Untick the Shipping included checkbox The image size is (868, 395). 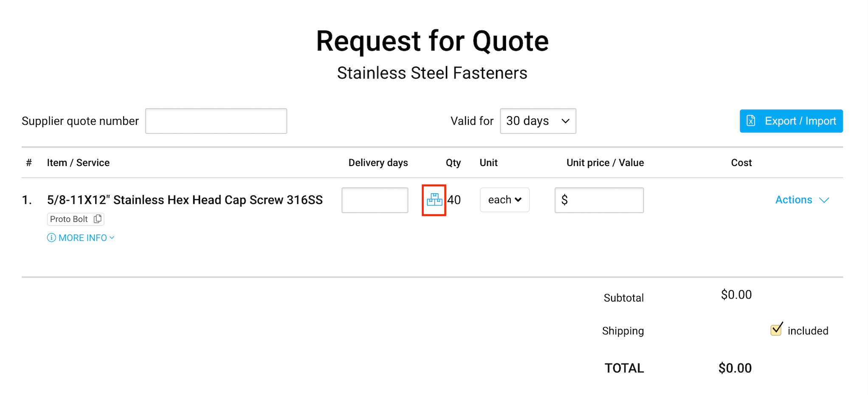coord(776,330)
